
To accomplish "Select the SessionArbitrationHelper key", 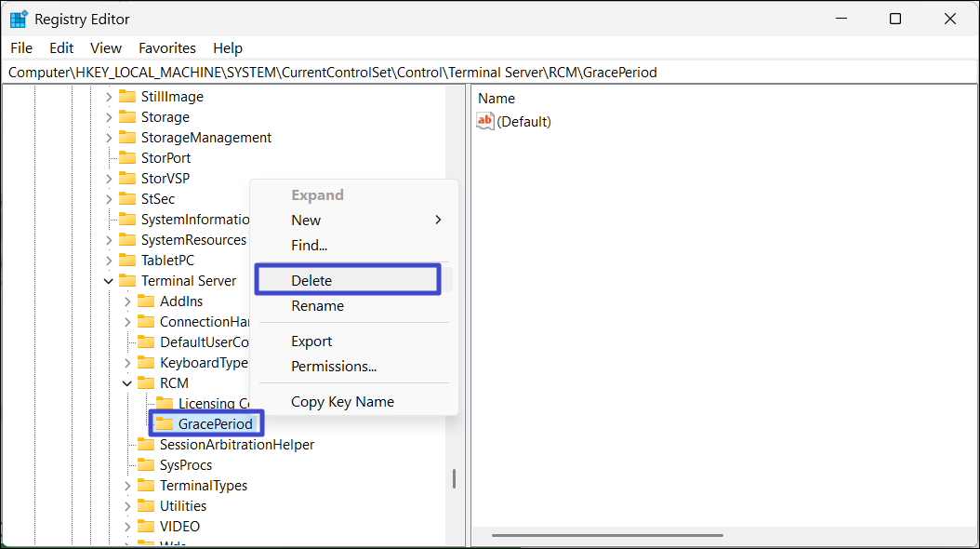I will pos(236,445).
